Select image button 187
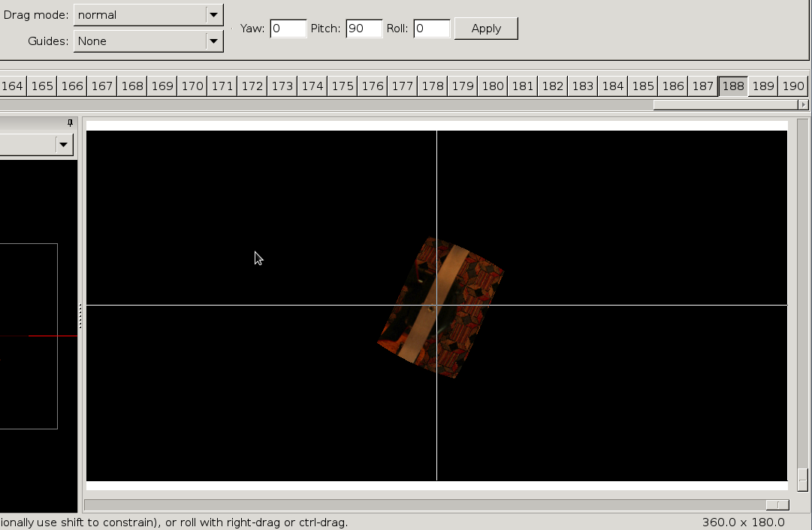Viewport: 812px width, 530px height. [702, 86]
